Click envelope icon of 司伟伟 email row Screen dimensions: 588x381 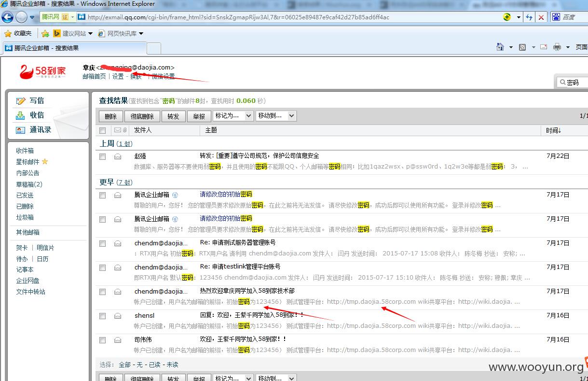pyautogui.click(x=117, y=340)
